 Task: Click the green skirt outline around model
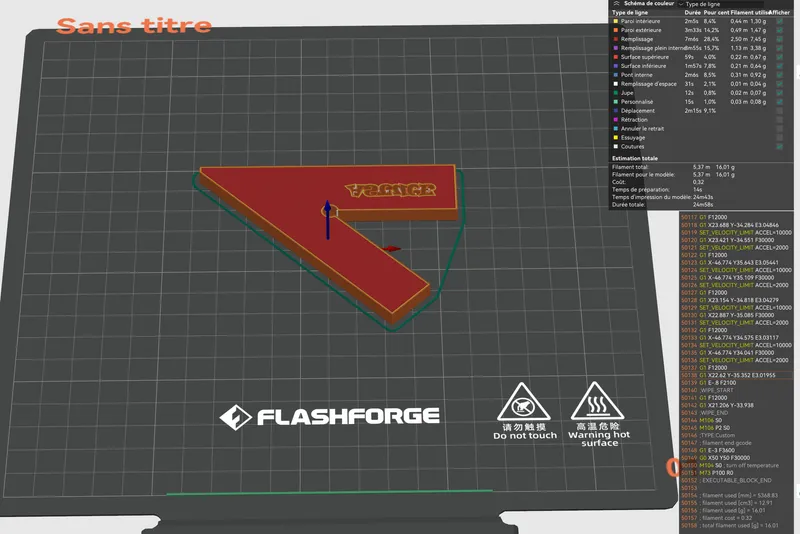pyautogui.click(x=451, y=260)
